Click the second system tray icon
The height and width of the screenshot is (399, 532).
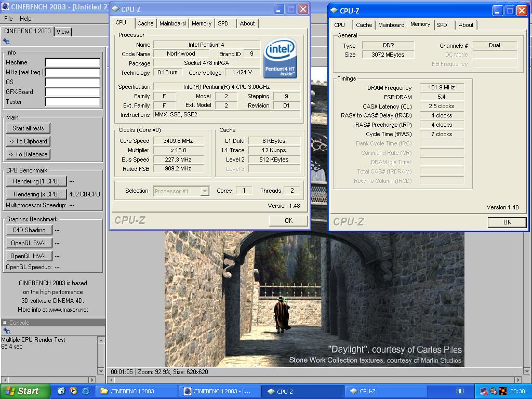(x=493, y=391)
